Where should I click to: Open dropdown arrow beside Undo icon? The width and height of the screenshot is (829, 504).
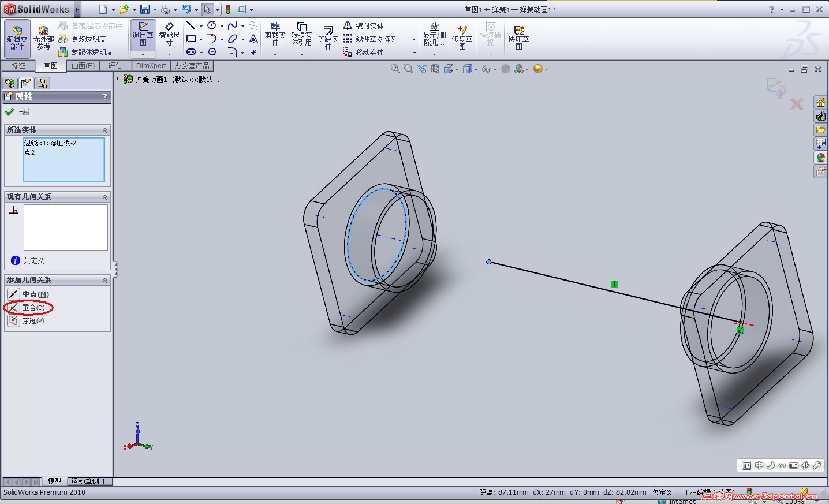pyautogui.click(x=196, y=10)
